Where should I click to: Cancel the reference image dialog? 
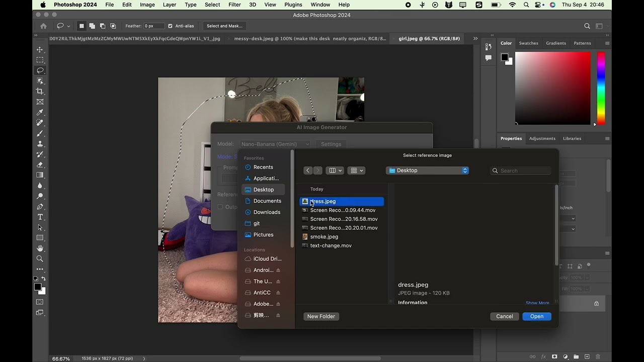coord(505,316)
